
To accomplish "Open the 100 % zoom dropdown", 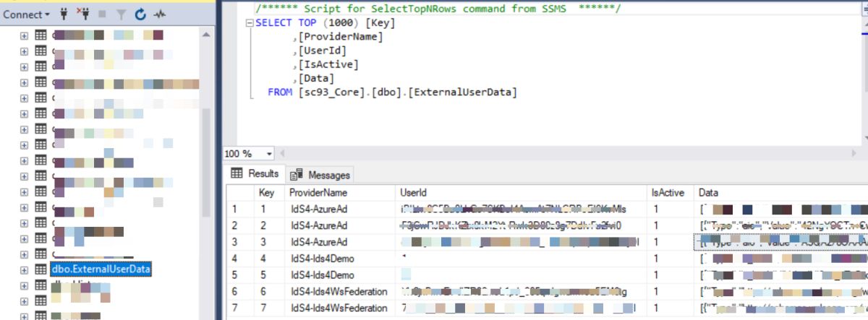I will point(270,154).
